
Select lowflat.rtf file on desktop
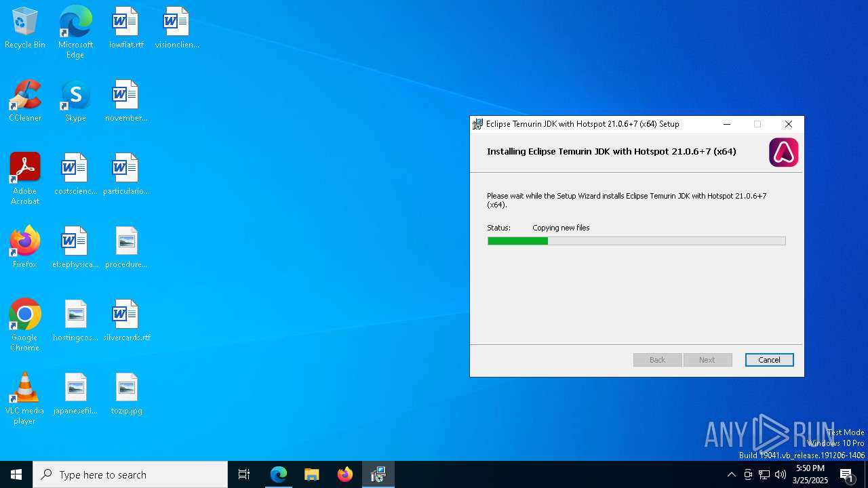pyautogui.click(x=126, y=28)
